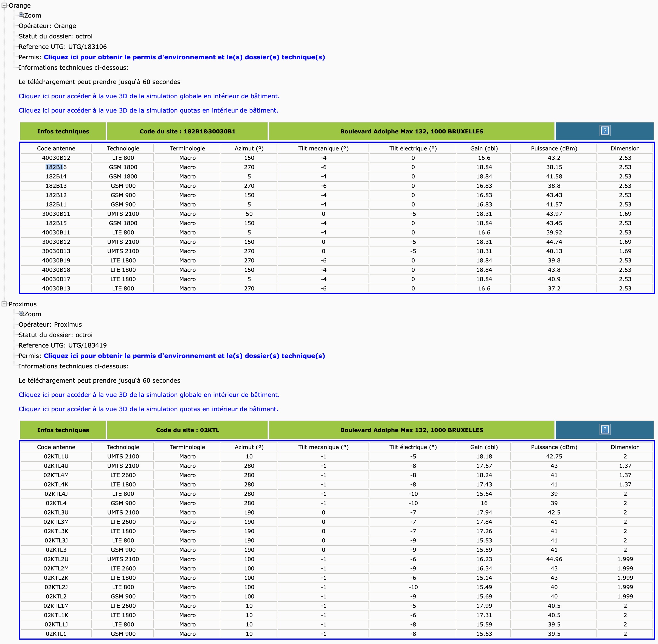Open Orange environment permit and technical files link
The width and height of the screenshot is (658, 644).
point(184,57)
